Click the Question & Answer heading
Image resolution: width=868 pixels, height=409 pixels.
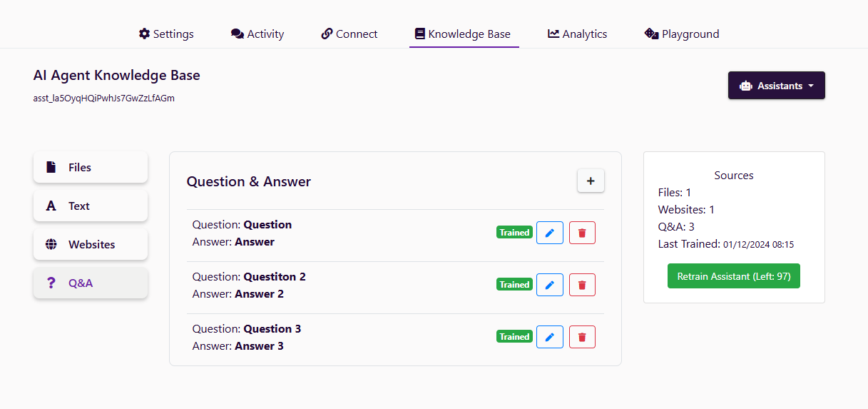[249, 181]
